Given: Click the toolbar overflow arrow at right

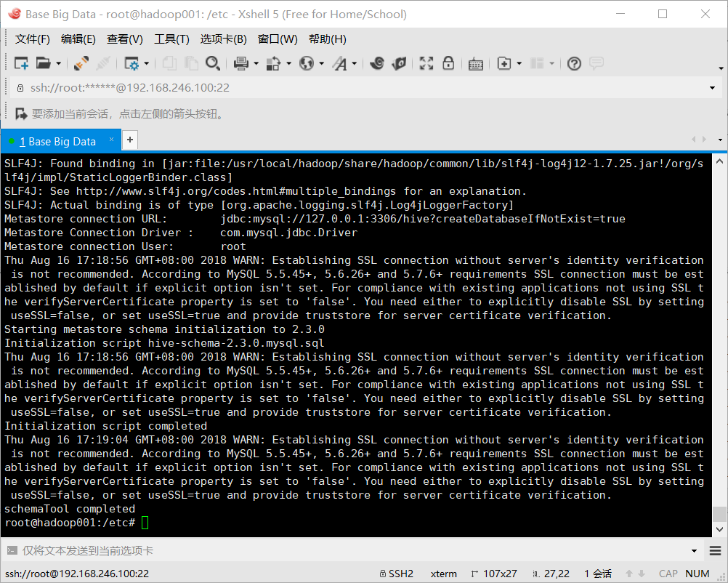Looking at the screenshot, I should click(721, 68).
